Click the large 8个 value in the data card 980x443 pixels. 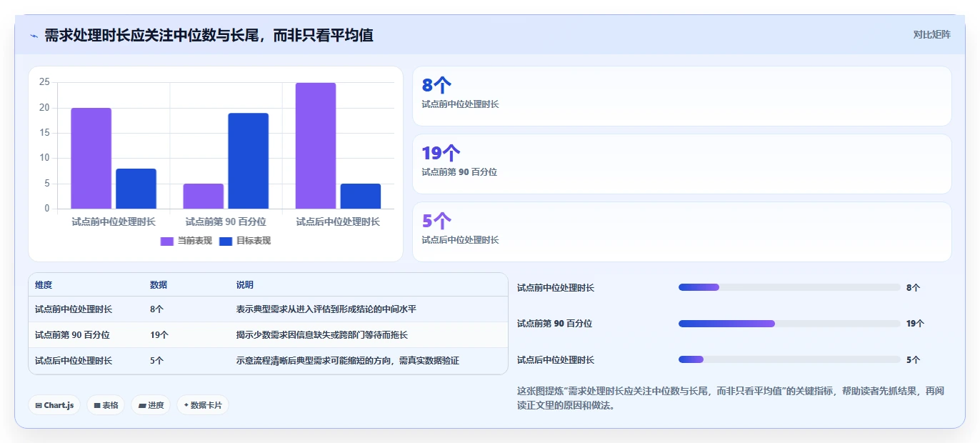pyautogui.click(x=437, y=86)
